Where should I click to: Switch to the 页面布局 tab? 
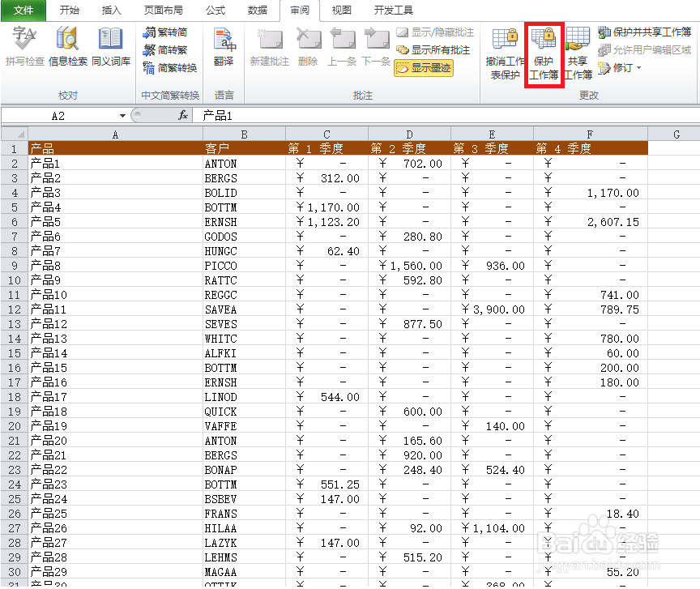(x=163, y=11)
